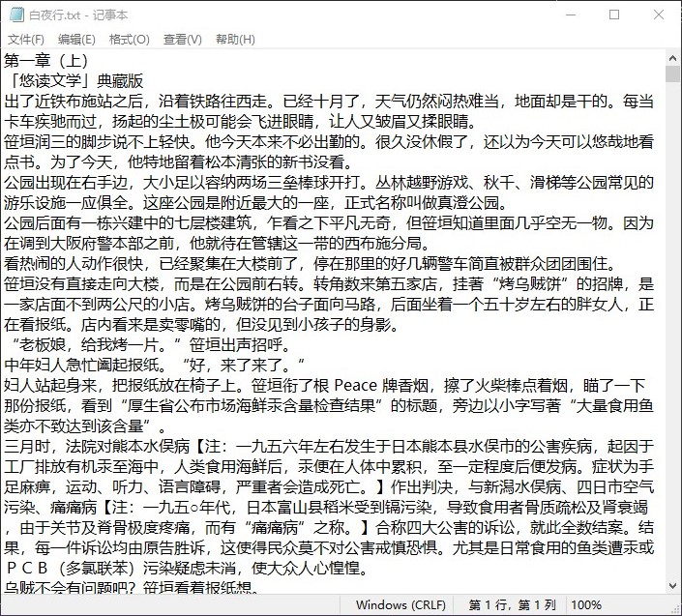Viewport: 682px width, 616px height.
Task: Click the vertical scrollbar thumb
Action: pos(672,73)
